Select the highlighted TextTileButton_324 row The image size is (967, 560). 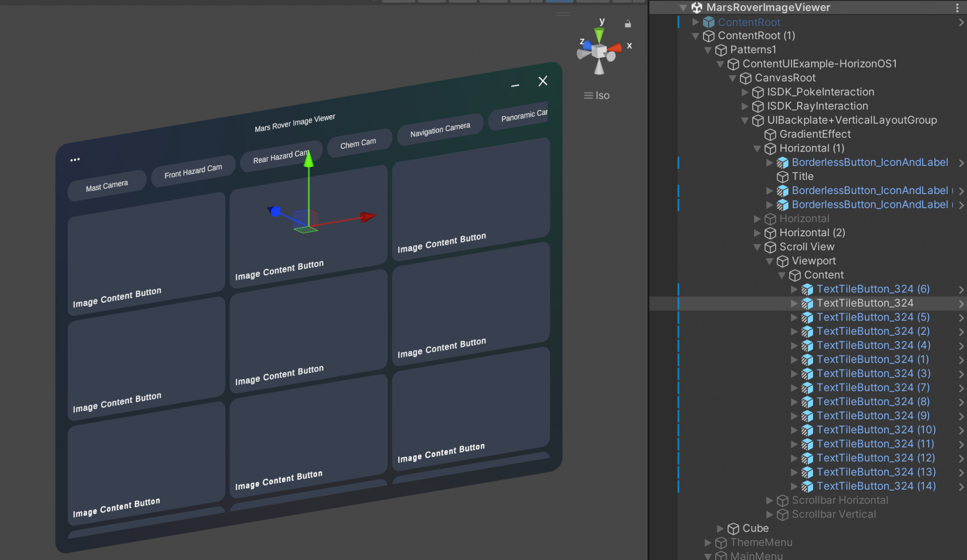(865, 303)
